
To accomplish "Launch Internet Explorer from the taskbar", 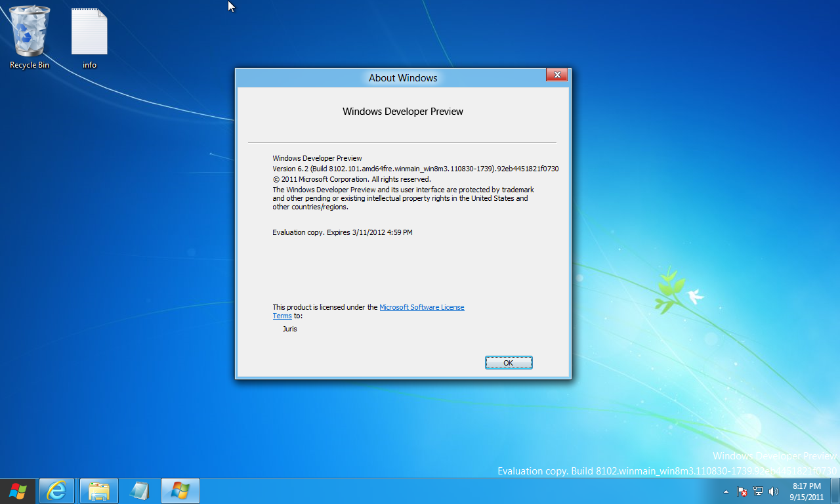I will pos(57,491).
